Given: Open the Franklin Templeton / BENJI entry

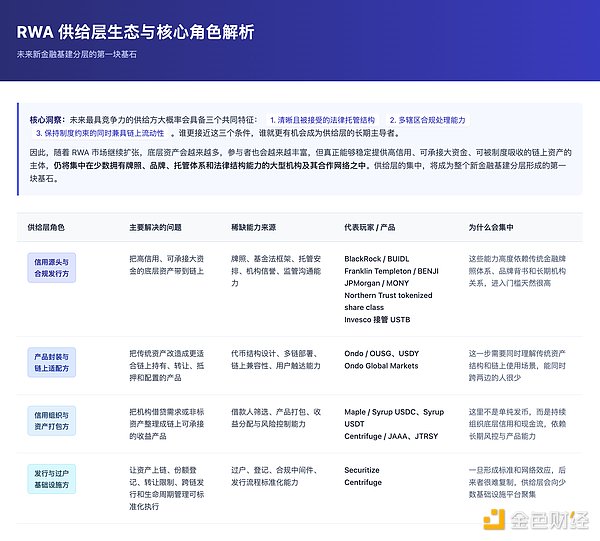Looking at the screenshot, I should click(x=392, y=270).
